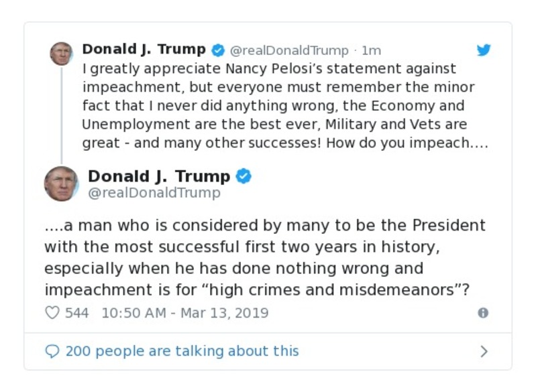This screenshot has height=392, width=536.
Task: Like the tweet with heart icon
Action: point(52,312)
